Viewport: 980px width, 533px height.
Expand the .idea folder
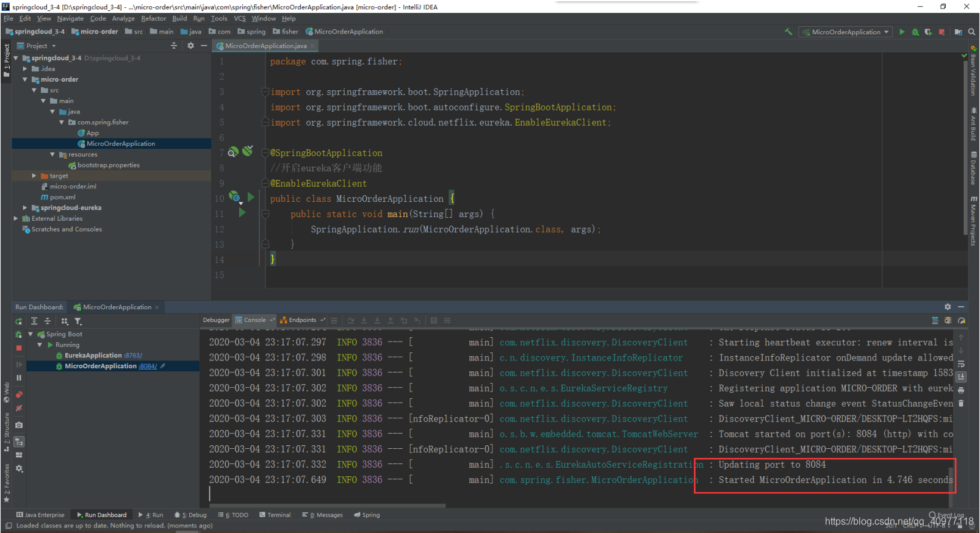[25, 69]
